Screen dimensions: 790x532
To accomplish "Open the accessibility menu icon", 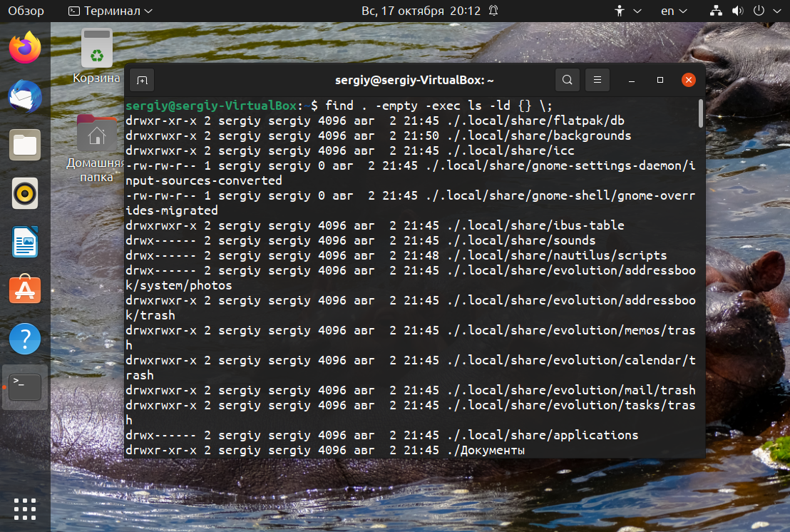I will coord(620,11).
